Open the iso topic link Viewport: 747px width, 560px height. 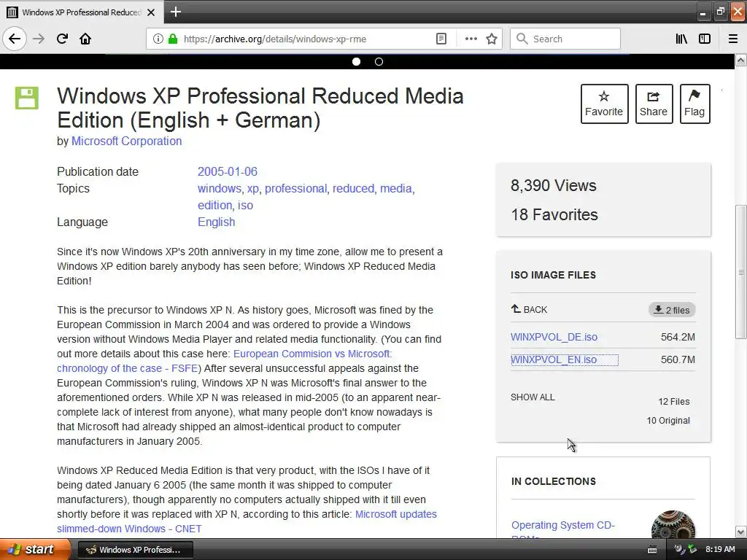click(x=245, y=205)
